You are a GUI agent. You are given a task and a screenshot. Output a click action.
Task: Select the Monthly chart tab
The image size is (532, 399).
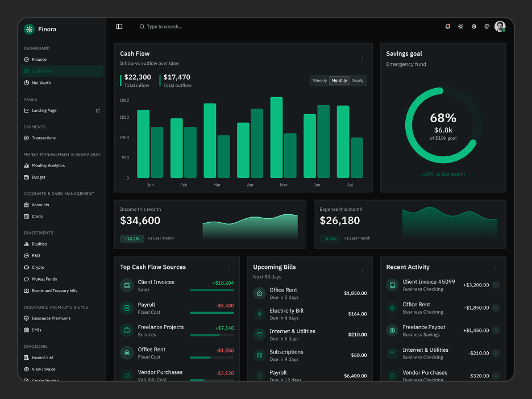pos(339,80)
